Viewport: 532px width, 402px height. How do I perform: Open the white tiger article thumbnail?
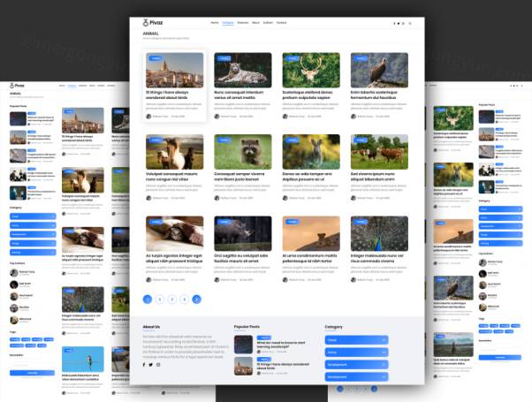(243, 70)
